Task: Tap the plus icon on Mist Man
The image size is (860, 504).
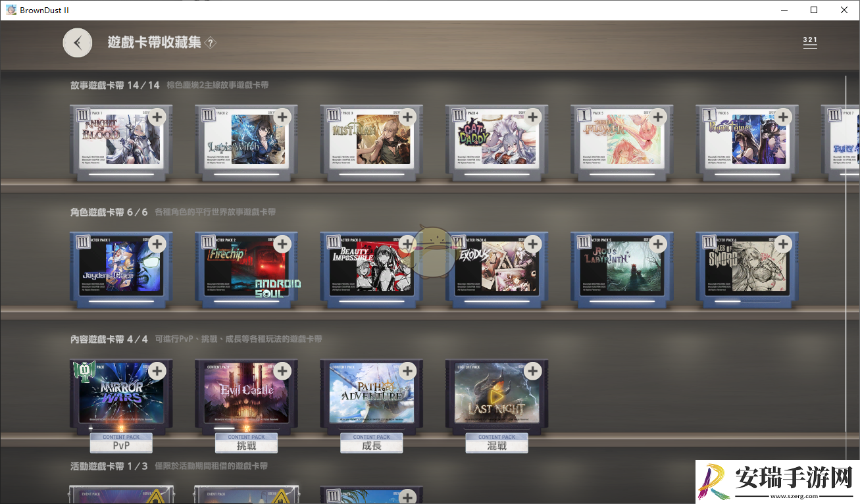Action: 408,117
